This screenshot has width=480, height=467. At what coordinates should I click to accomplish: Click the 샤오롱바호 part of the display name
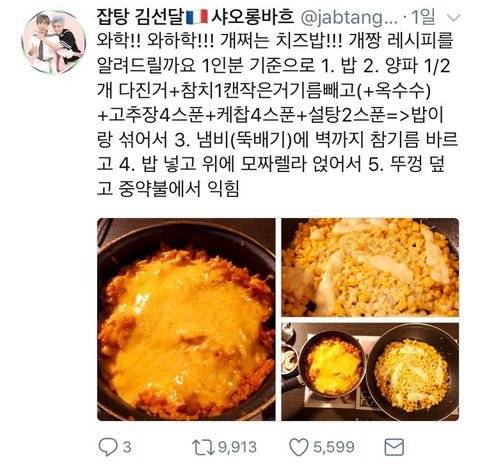pos(252,17)
